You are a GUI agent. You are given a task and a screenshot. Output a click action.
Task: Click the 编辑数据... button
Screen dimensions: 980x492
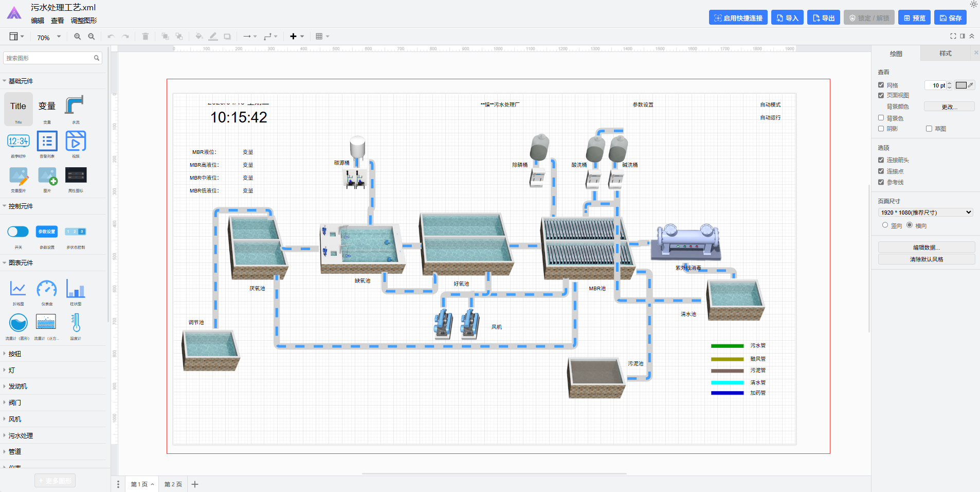tap(926, 248)
